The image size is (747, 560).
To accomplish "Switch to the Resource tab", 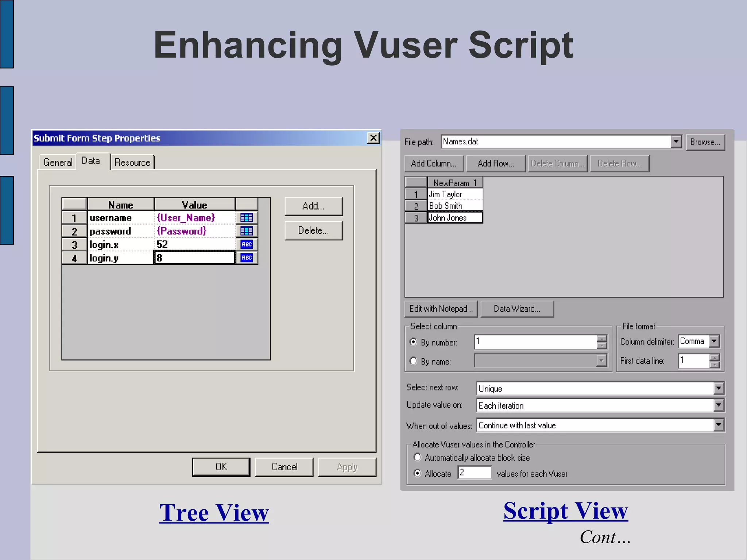I will click(132, 163).
